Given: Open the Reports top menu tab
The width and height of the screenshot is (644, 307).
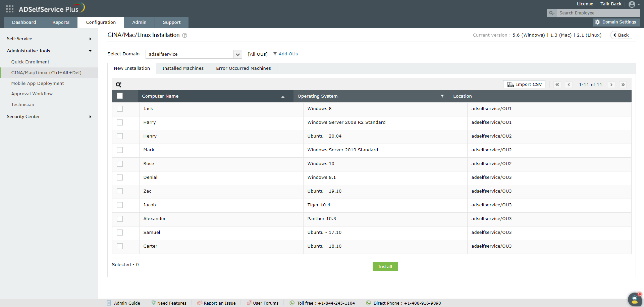Looking at the screenshot, I should coord(61,22).
